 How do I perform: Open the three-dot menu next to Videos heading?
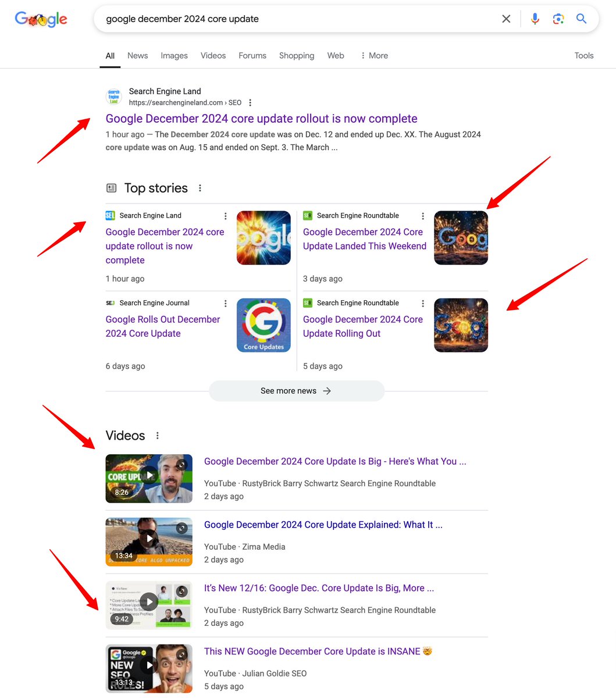coord(157,436)
